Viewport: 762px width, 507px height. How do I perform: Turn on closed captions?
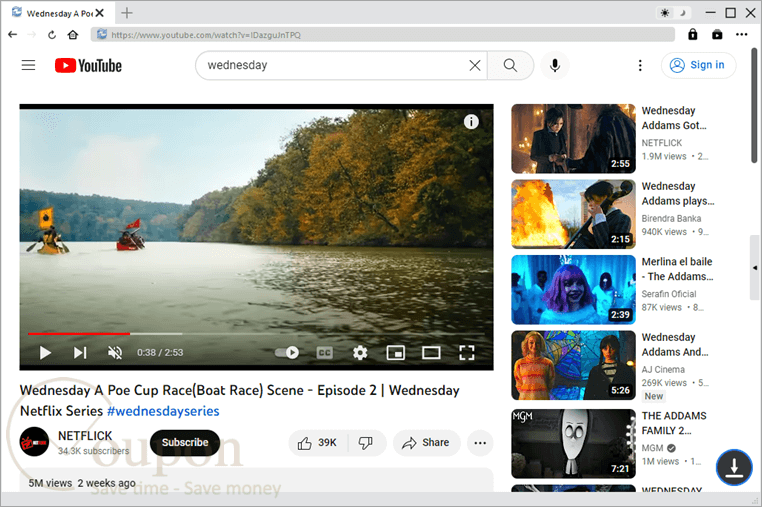coord(325,352)
